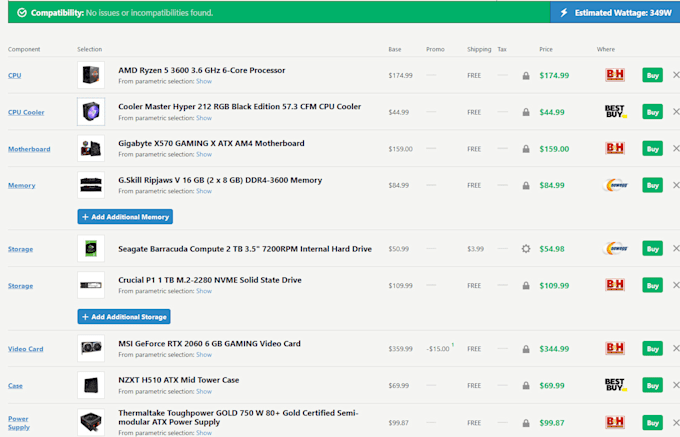
Task: Click the $3.99 shipping value for Seagate drive
Action: pos(475,249)
